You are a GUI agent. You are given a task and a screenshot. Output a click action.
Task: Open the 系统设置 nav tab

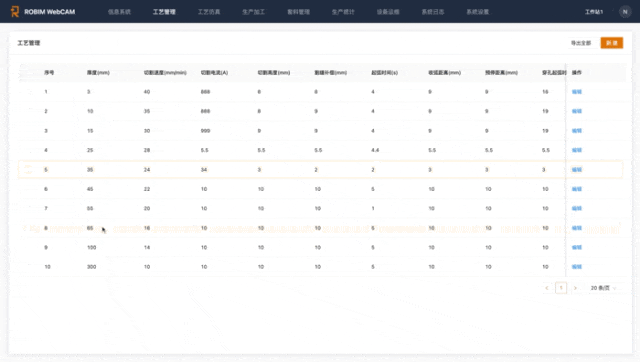(x=478, y=12)
